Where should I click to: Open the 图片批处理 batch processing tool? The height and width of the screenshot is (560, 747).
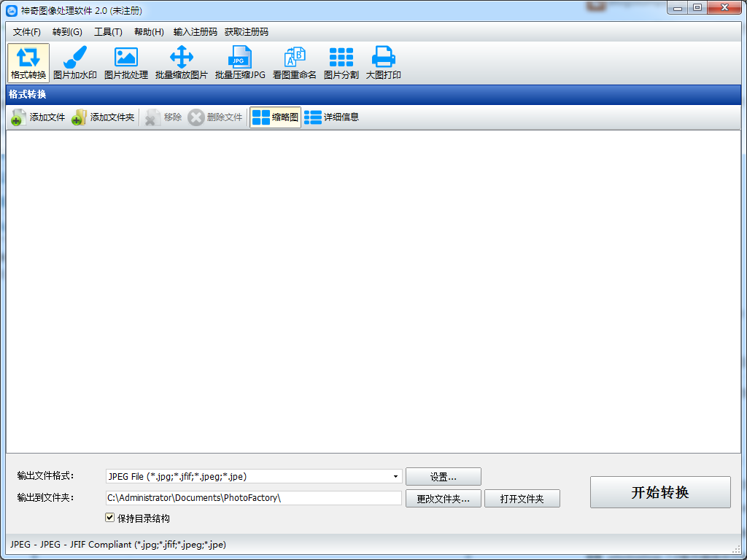[x=126, y=63]
